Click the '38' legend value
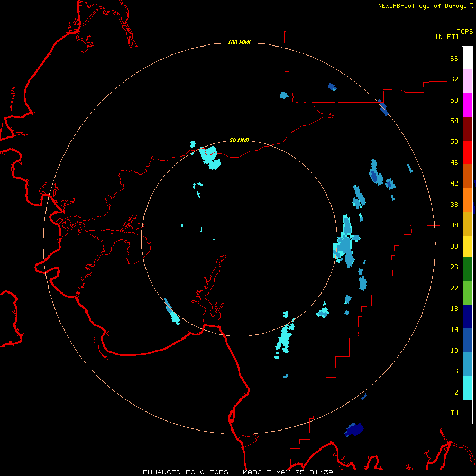The height and width of the screenshot is (476, 476). [454, 204]
